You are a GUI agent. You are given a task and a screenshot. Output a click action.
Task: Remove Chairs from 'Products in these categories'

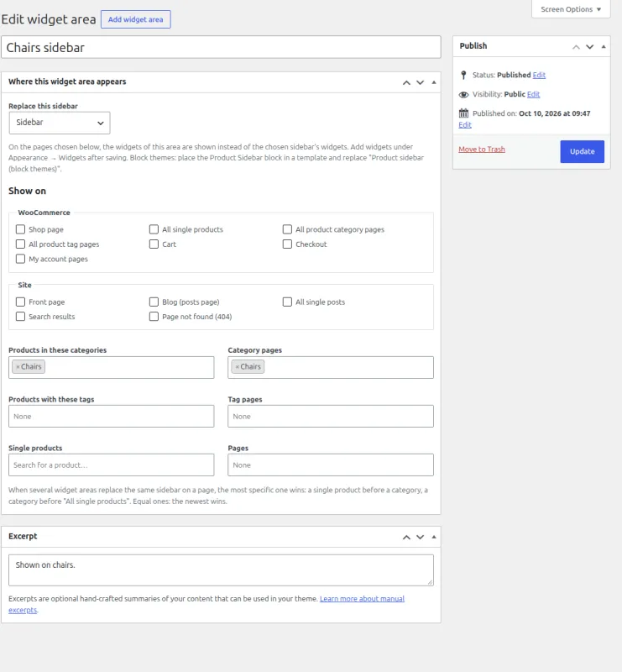[x=18, y=367]
